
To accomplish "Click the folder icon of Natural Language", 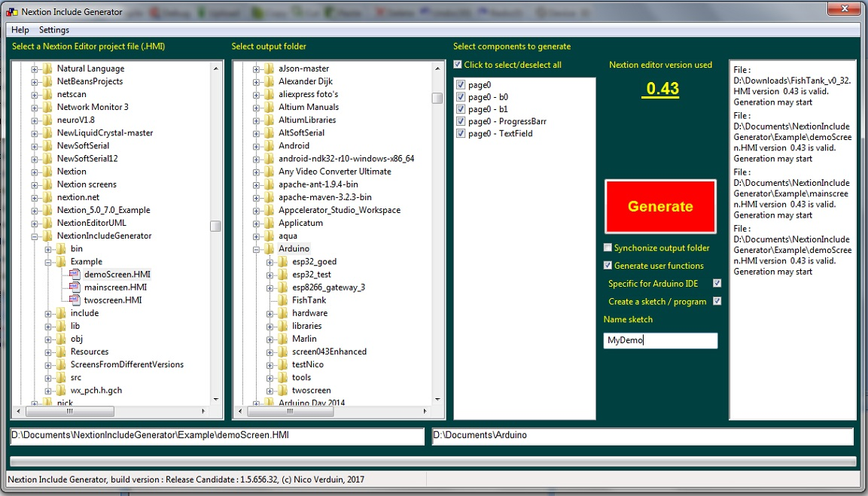I will pyautogui.click(x=47, y=68).
